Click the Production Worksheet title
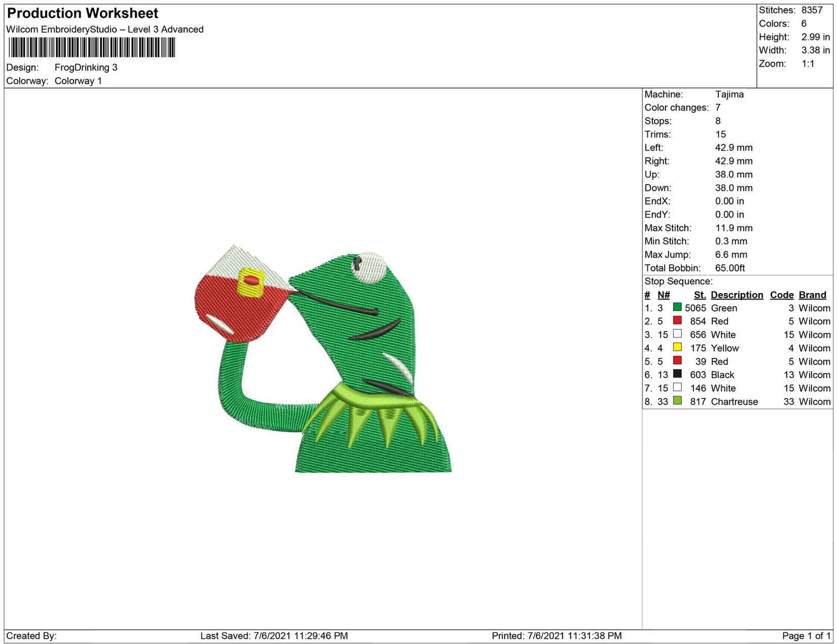The width and height of the screenshot is (837, 644). [82, 13]
